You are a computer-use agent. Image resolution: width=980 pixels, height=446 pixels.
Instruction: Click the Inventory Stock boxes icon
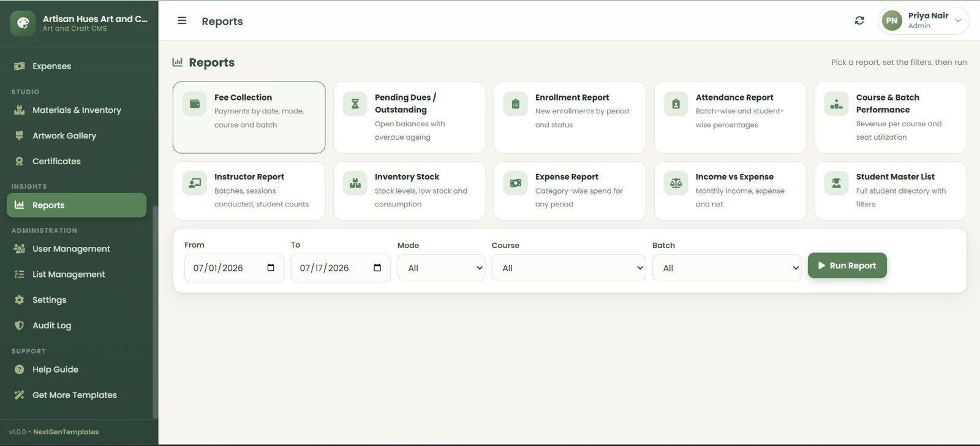tap(355, 183)
